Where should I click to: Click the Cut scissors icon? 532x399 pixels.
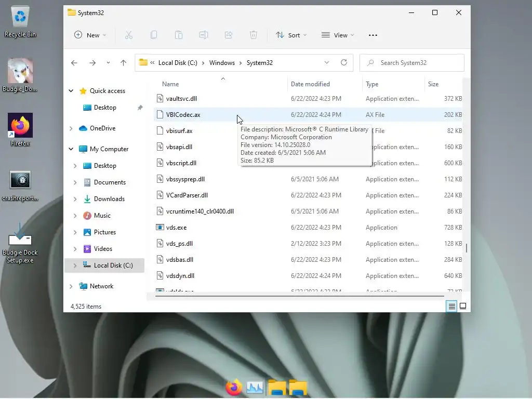(x=129, y=35)
